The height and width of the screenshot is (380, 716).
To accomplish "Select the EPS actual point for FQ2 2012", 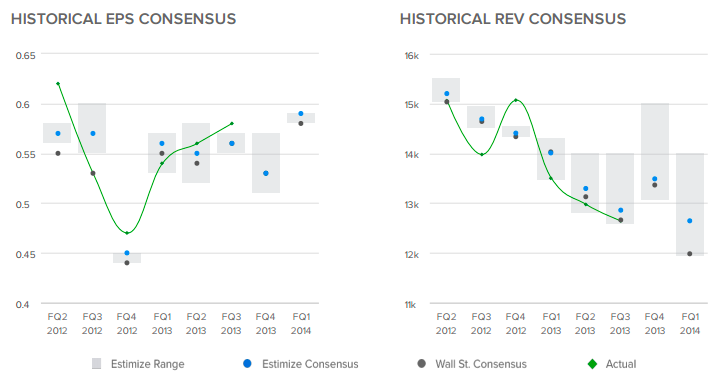I will pos(58,84).
